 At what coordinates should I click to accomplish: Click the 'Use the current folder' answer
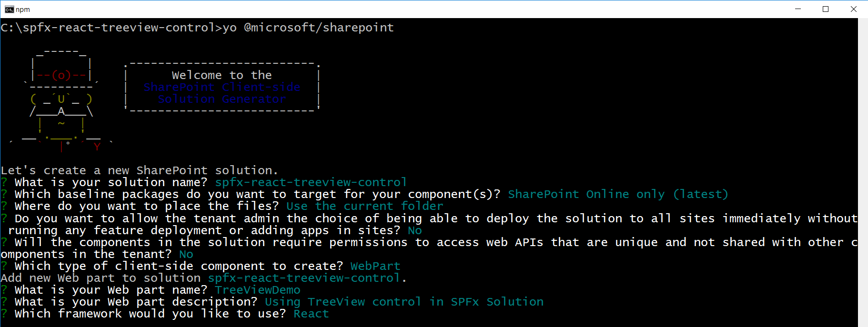[364, 206]
